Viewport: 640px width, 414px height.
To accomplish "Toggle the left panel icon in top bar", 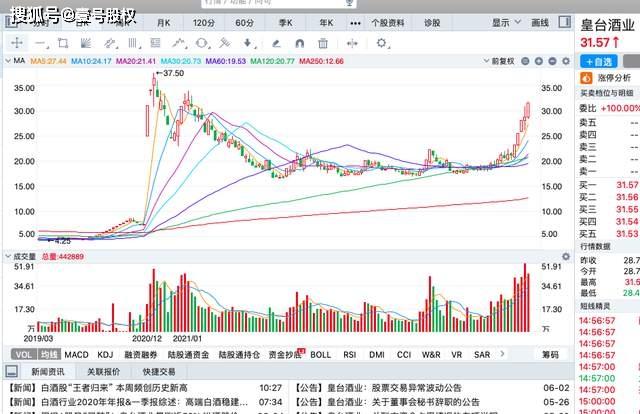I will 11,22.
